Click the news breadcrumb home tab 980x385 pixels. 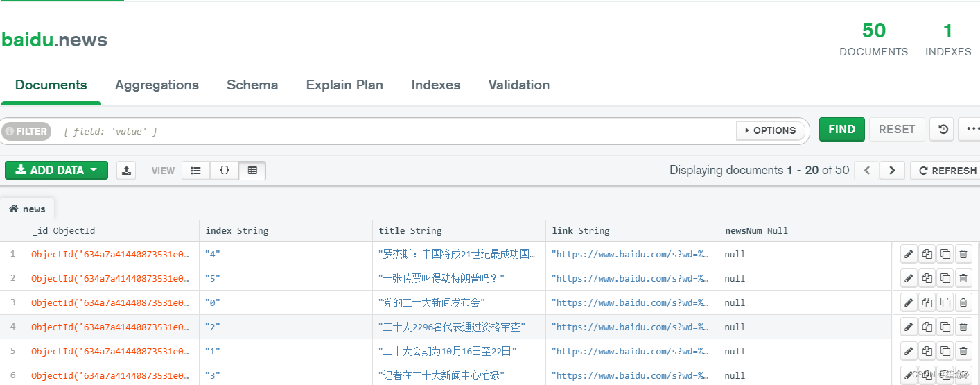pyautogui.click(x=28, y=209)
